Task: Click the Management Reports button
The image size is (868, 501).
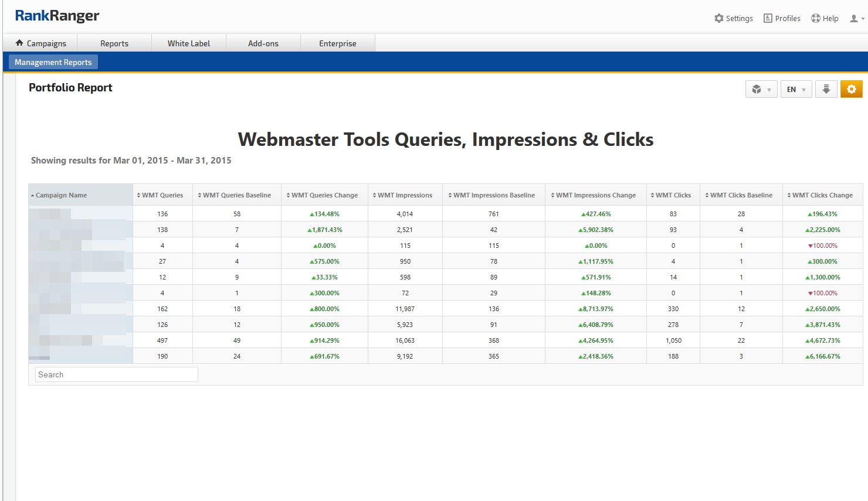Action: pos(53,62)
